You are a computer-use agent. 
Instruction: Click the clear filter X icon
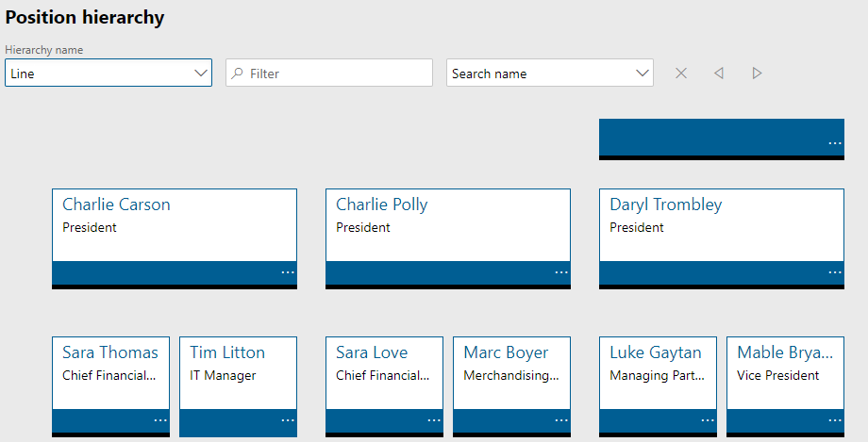coord(681,74)
